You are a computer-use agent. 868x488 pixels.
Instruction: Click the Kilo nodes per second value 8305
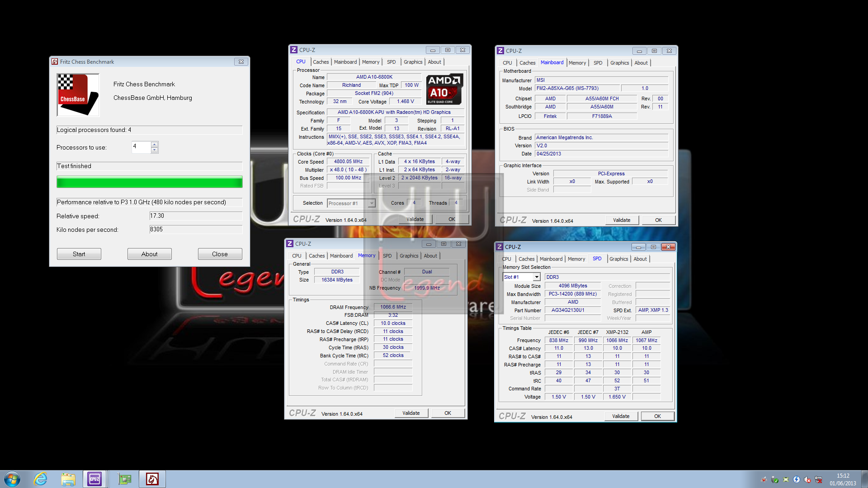[x=196, y=230]
